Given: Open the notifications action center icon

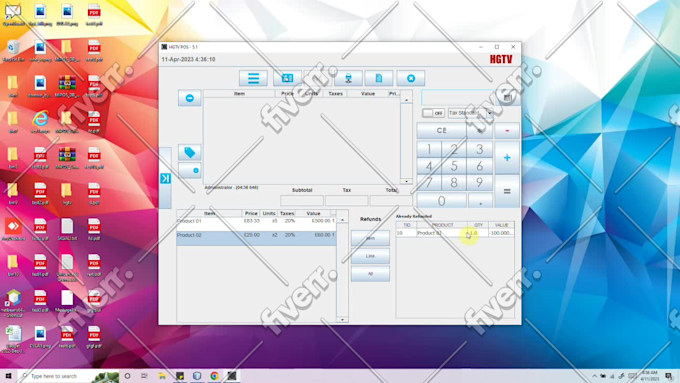Looking at the screenshot, I should 669,376.
